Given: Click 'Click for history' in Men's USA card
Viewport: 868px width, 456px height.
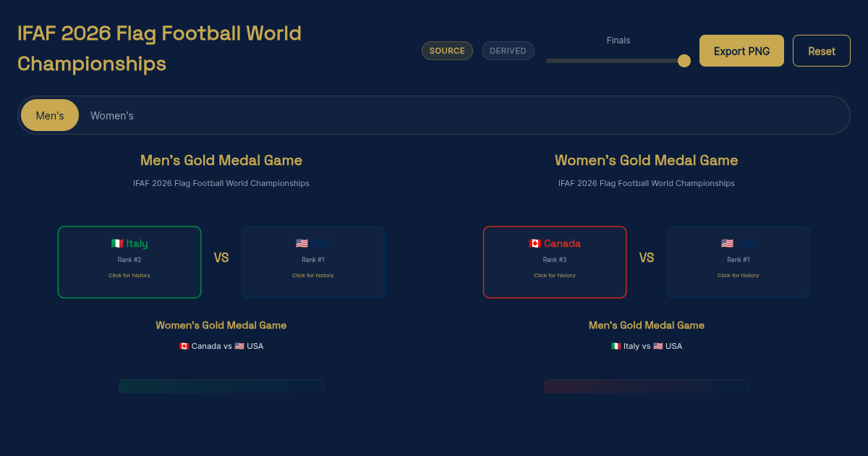Looking at the screenshot, I should click(x=313, y=275).
